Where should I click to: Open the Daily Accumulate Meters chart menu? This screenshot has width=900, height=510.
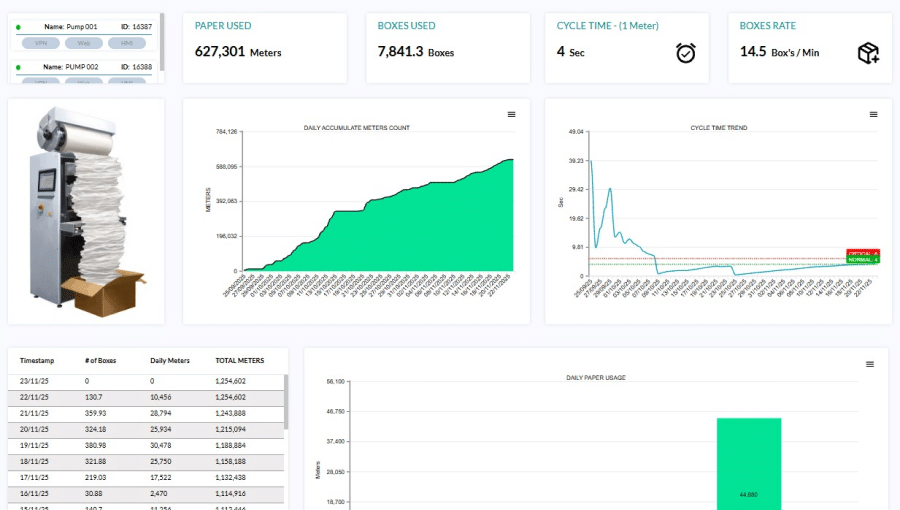[511, 115]
